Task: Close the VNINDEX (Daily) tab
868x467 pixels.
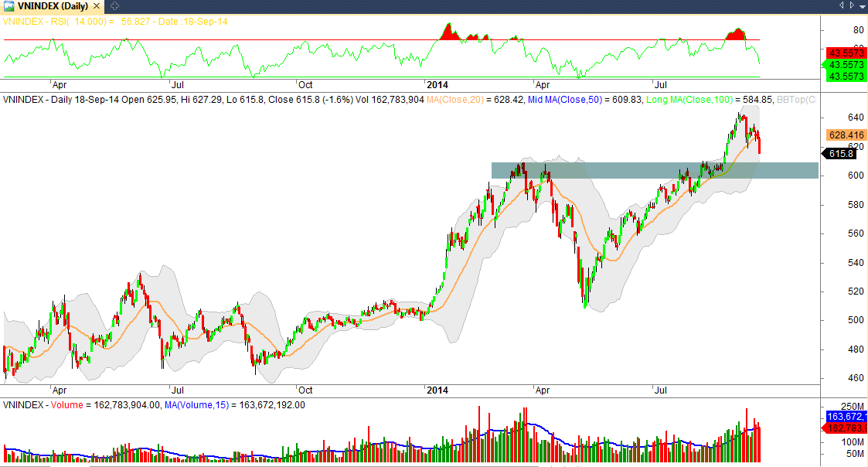Action: 98,6
